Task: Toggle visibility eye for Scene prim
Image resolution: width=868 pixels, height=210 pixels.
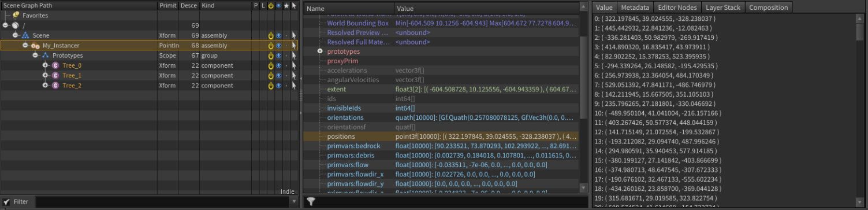Action: coord(278,35)
